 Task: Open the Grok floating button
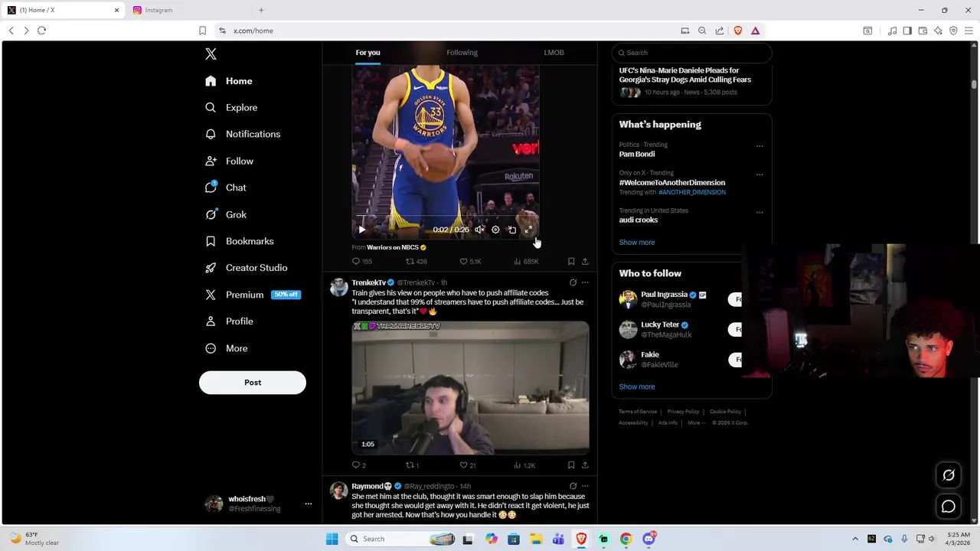[948, 475]
